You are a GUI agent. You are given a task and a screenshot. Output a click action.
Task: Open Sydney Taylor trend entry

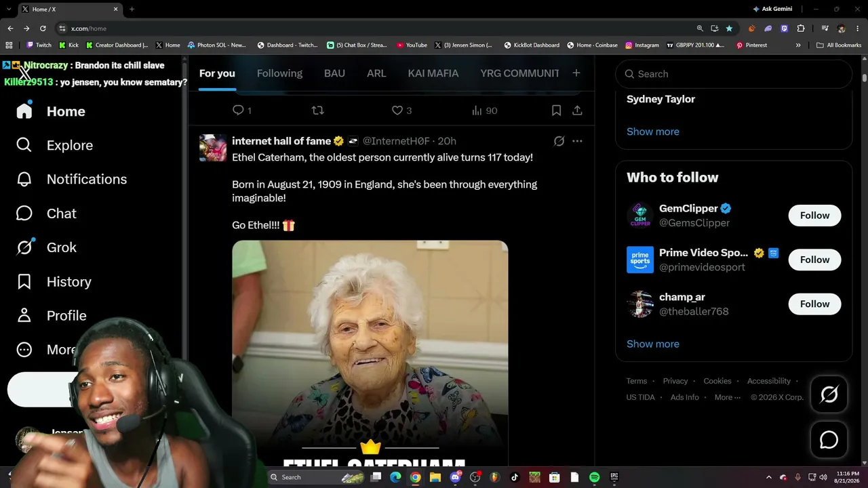pos(660,99)
